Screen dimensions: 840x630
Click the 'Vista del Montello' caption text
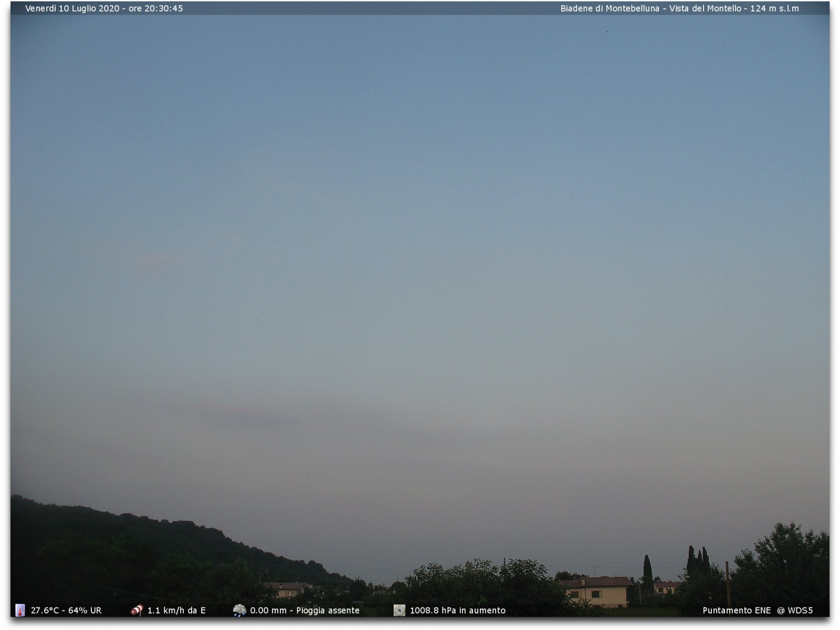705,8
